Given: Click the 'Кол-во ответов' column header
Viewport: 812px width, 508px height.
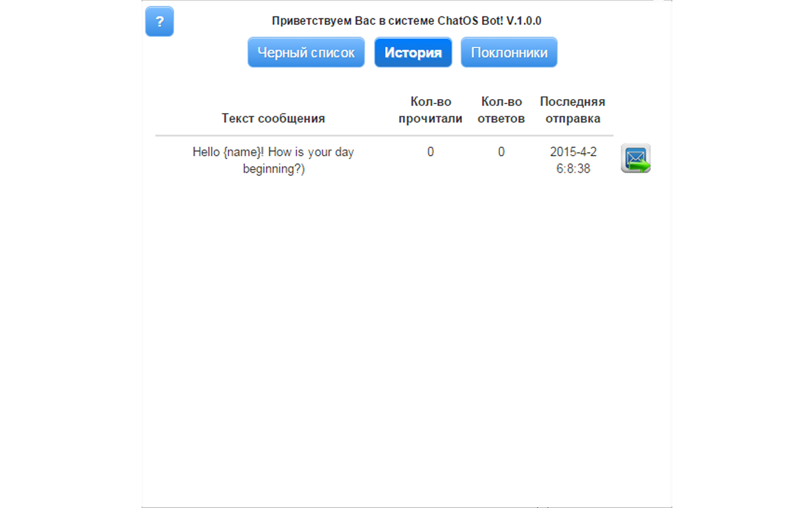Looking at the screenshot, I should click(501, 109).
